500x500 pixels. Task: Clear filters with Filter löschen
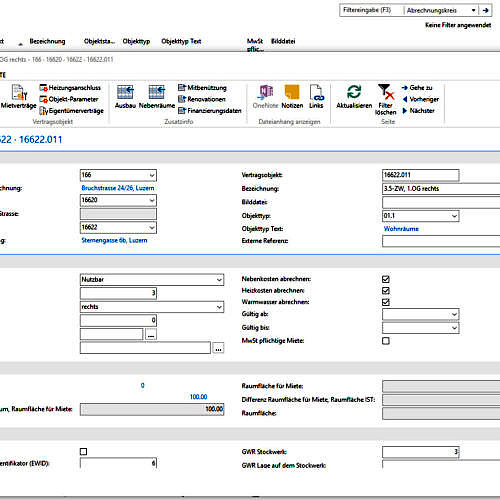386,99
